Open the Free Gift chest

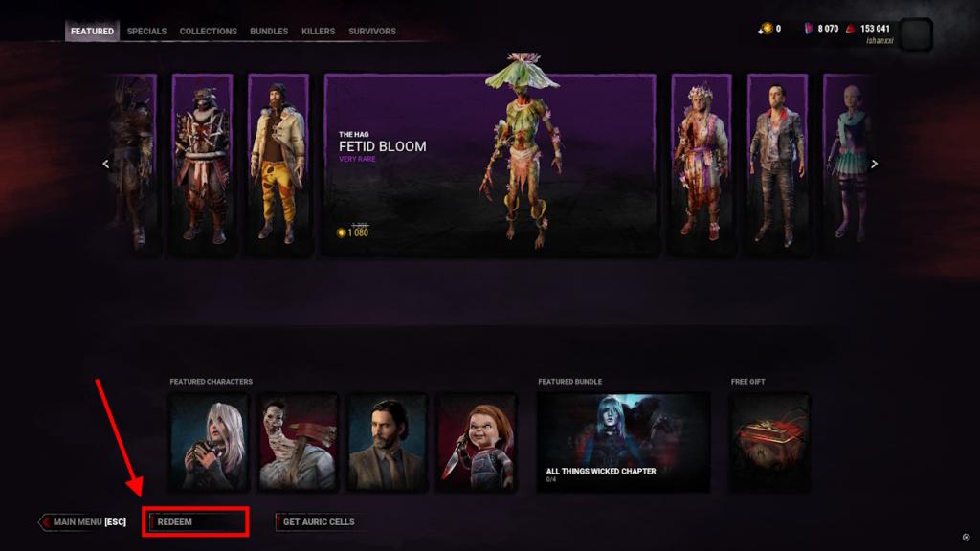click(x=769, y=442)
